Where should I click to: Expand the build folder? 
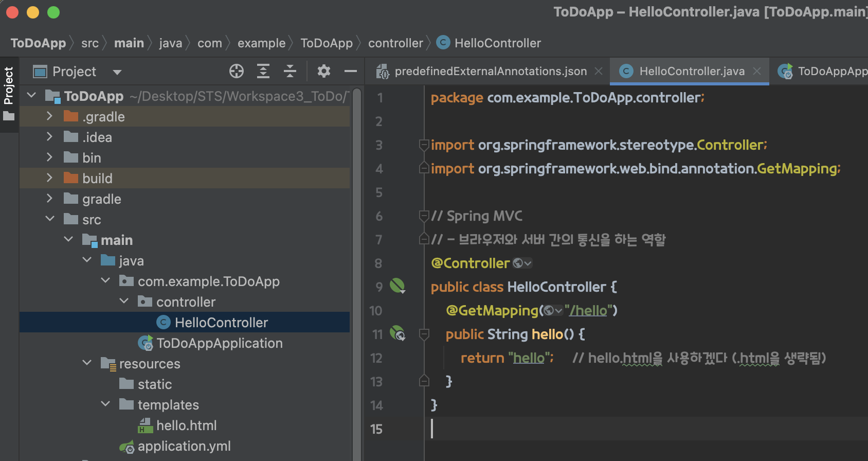49,178
